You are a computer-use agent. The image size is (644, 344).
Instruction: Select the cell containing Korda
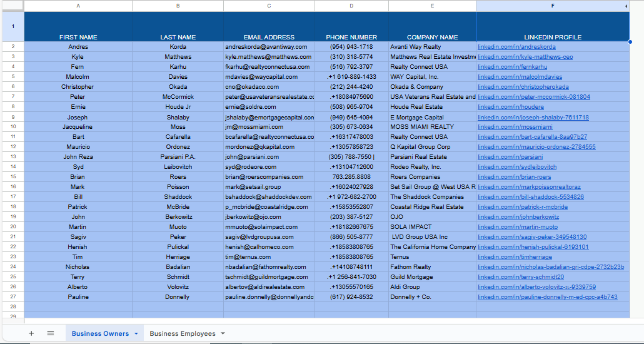(x=178, y=47)
